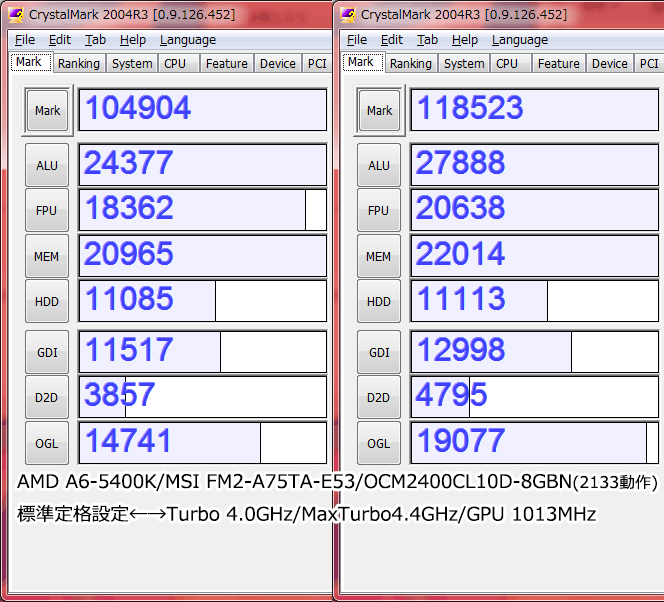
Task: Click D2D score 3857
Action: pos(203,397)
